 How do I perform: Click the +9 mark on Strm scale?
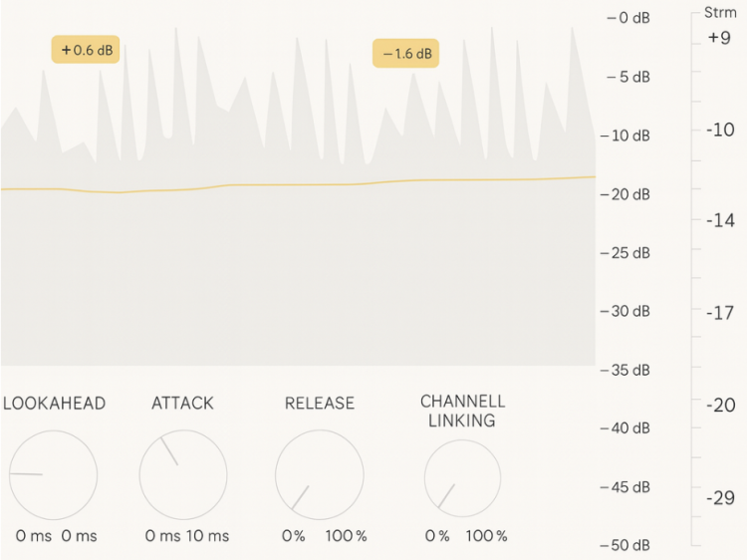click(x=719, y=39)
